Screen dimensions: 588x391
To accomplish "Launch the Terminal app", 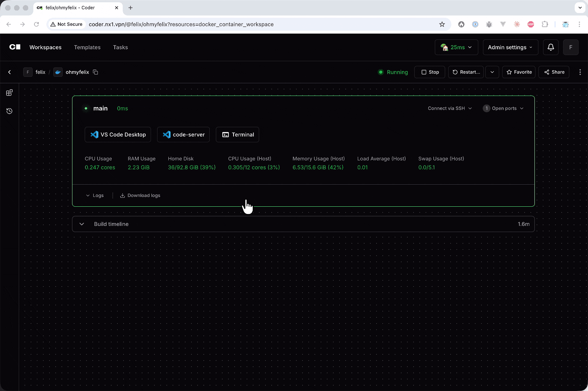I will 238,135.
